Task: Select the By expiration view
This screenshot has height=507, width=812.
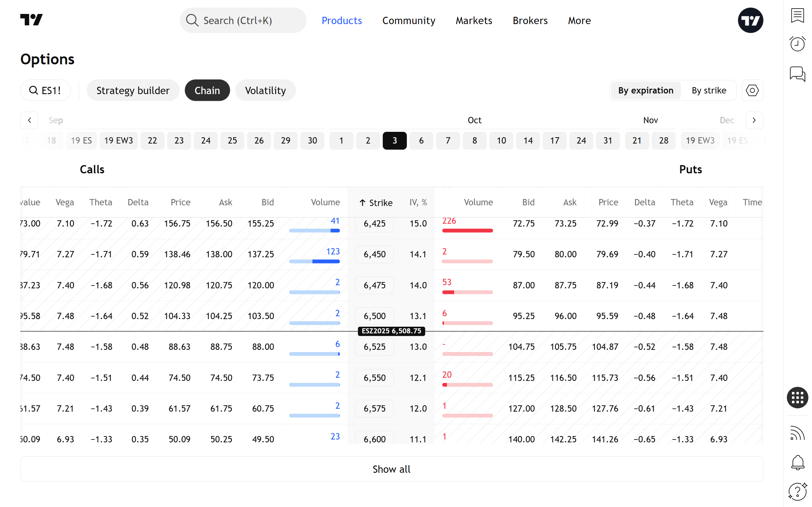Action: pos(645,91)
